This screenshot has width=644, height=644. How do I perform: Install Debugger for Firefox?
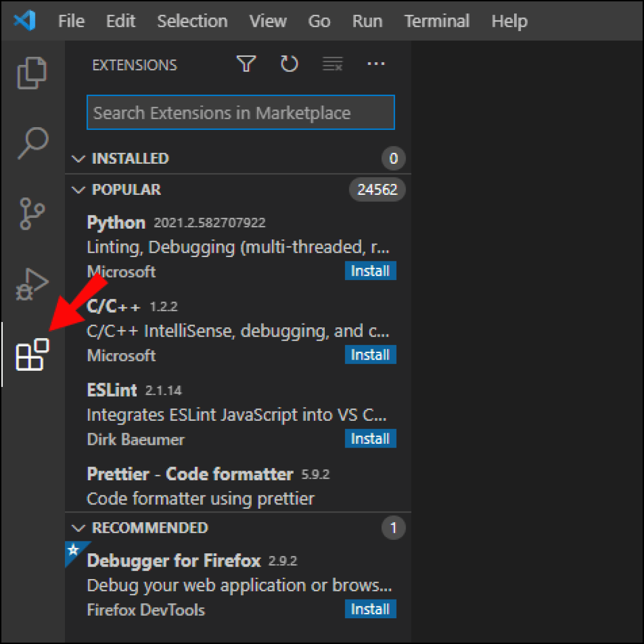[x=370, y=609]
